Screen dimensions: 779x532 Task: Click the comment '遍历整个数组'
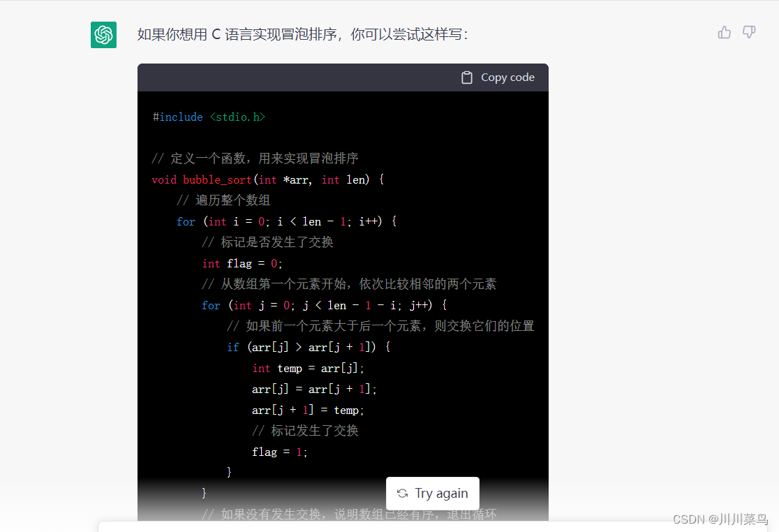tap(223, 200)
